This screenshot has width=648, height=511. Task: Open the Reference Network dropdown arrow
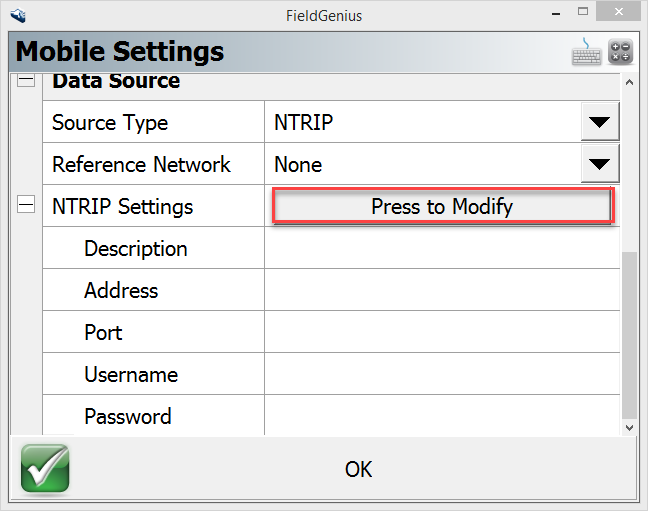pos(599,165)
